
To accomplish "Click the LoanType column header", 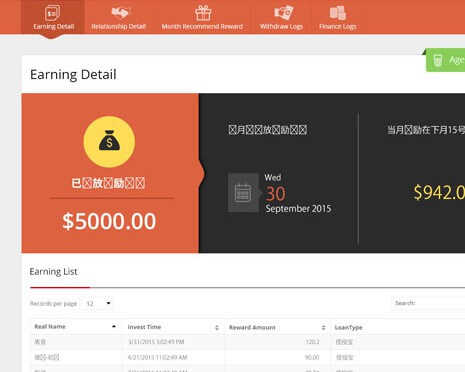I will coord(348,327).
